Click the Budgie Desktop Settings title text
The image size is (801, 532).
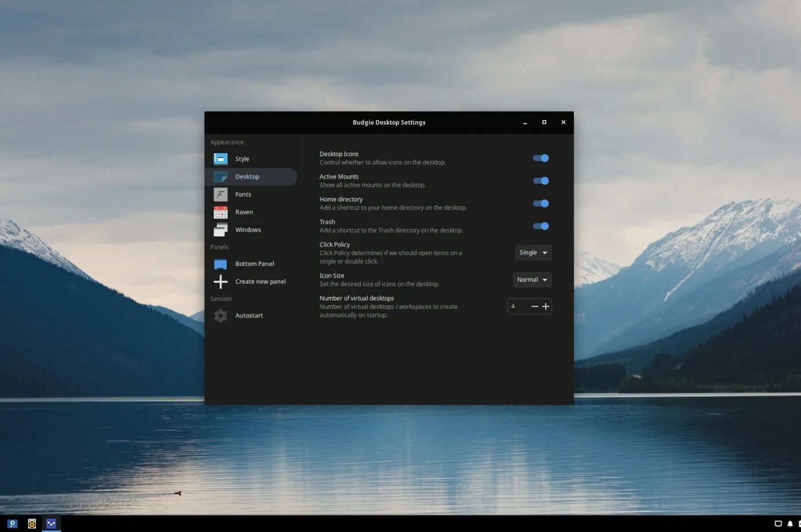pos(389,122)
